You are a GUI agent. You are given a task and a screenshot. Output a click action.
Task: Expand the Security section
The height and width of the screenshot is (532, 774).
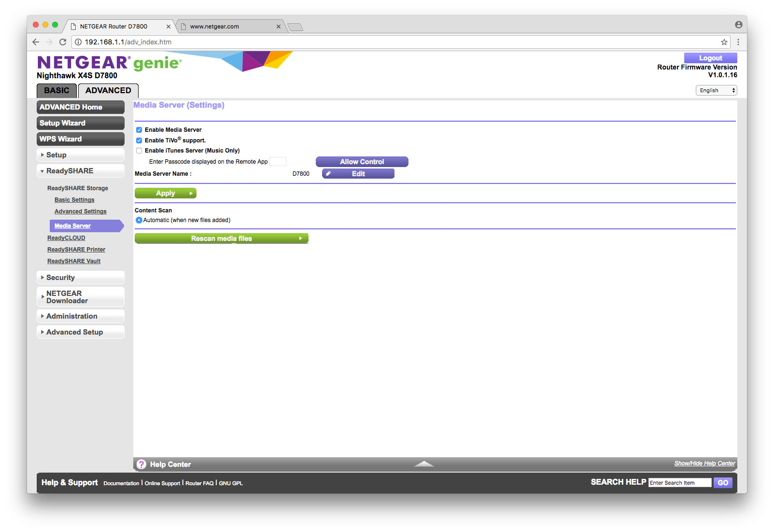click(x=80, y=278)
